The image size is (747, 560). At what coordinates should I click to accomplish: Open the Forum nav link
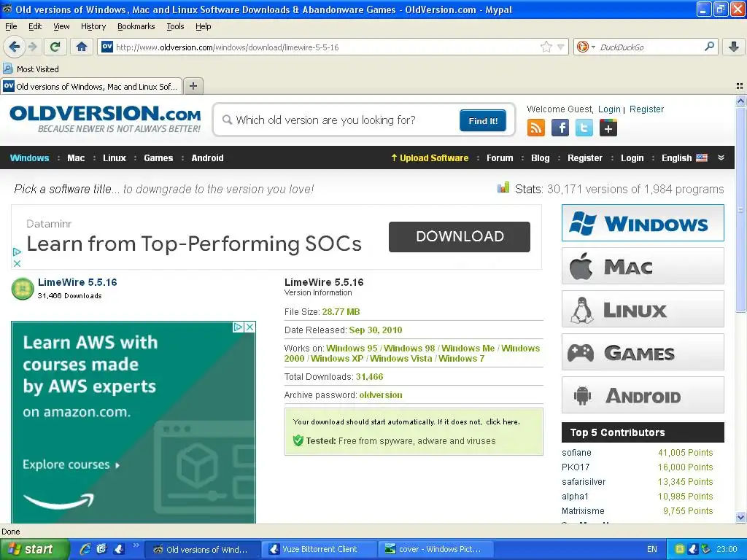tap(500, 157)
